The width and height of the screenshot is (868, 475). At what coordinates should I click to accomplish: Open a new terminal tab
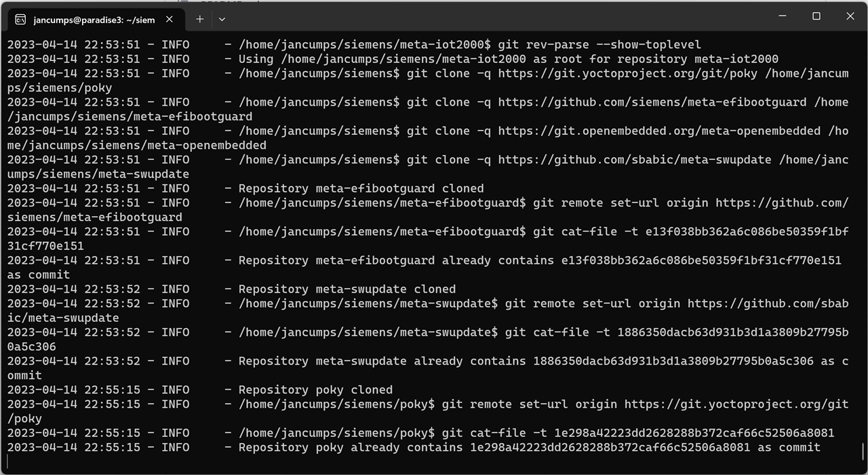point(199,20)
